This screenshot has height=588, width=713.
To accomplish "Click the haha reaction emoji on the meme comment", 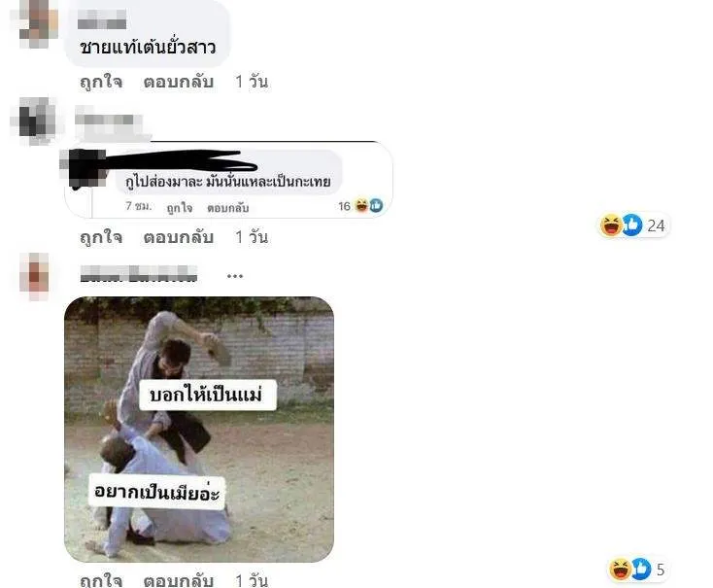I will 620,570.
